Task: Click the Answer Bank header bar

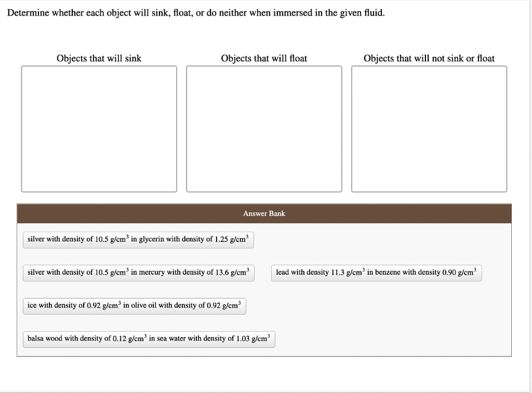Action: 264,213
